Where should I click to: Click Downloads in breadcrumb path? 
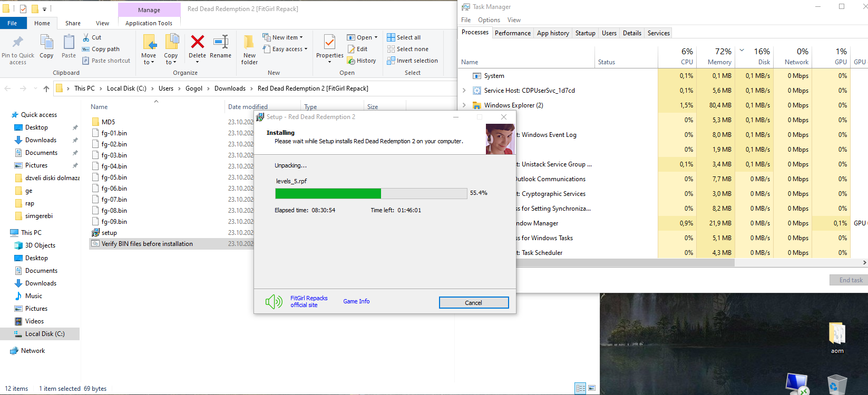click(x=230, y=88)
